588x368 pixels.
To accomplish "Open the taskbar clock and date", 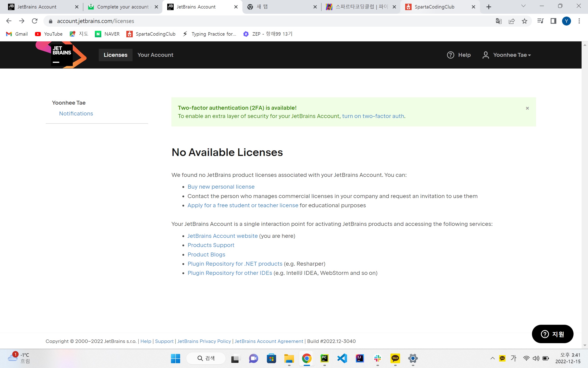I will tap(568, 358).
